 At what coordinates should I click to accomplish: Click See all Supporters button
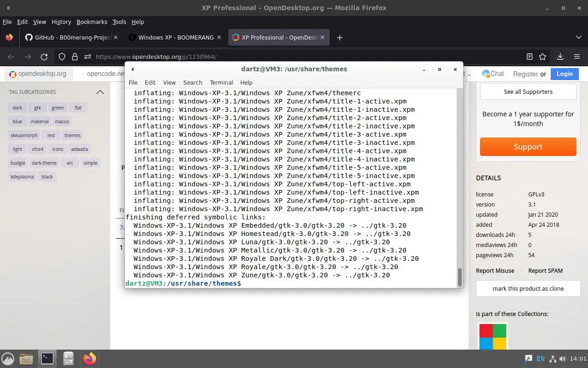[528, 92]
